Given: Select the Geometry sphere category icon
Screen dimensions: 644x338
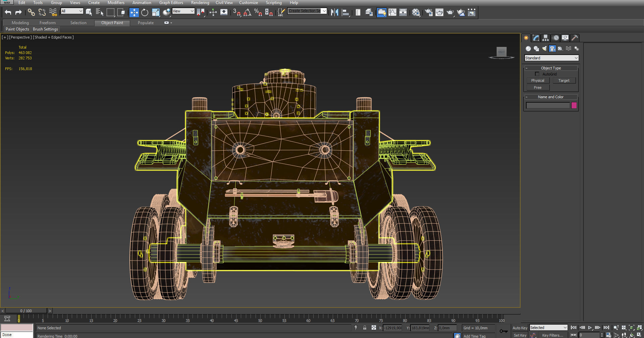Looking at the screenshot, I should pyautogui.click(x=528, y=49).
